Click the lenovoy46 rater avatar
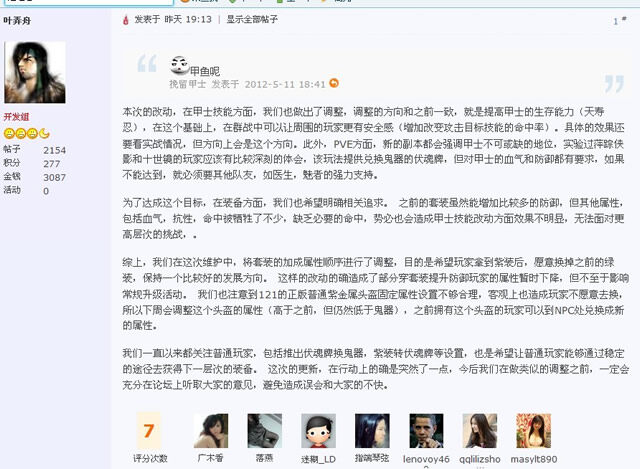 tap(426, 431)
